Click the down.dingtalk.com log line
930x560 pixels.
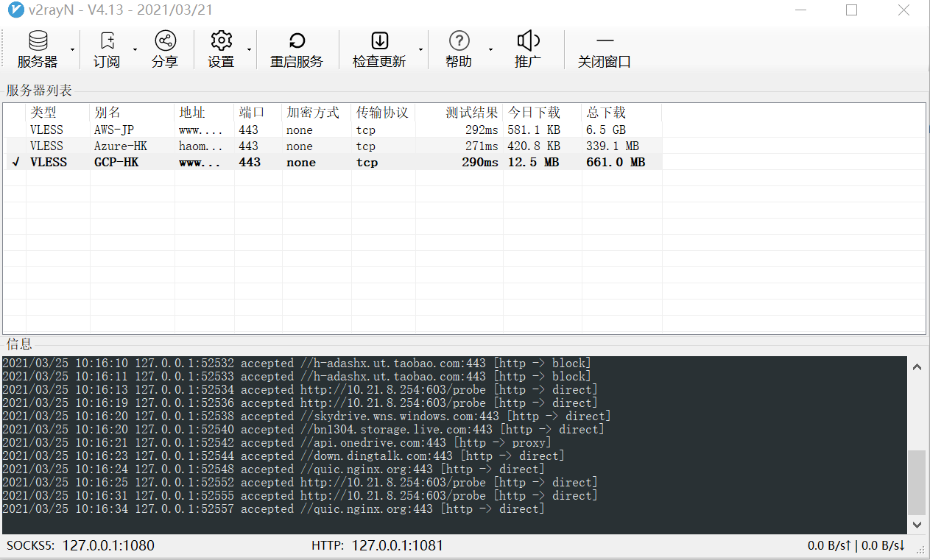pos(283,456)
